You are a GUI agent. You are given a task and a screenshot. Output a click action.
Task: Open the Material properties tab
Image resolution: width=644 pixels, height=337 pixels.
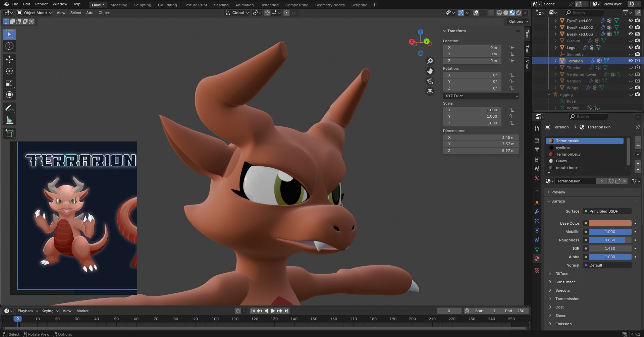[x=537, y=259]
